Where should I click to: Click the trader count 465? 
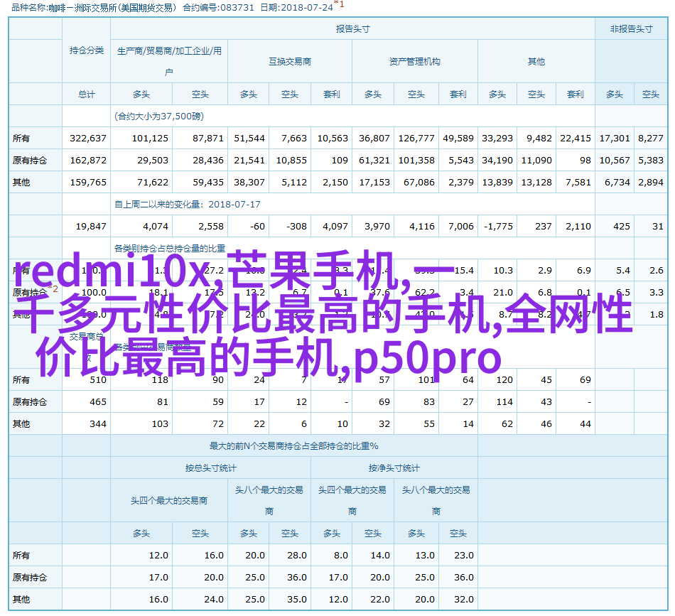tap(98, 401)
